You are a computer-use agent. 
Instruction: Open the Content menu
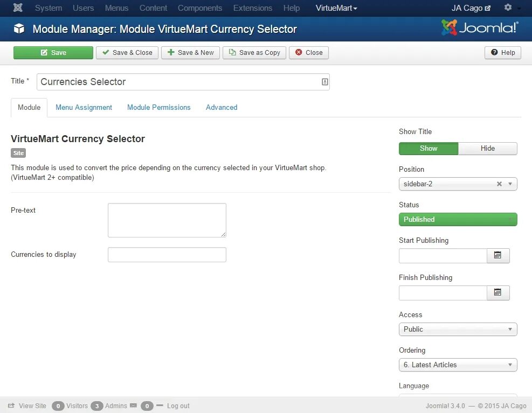pyautogui.click(x=153, y=8)
